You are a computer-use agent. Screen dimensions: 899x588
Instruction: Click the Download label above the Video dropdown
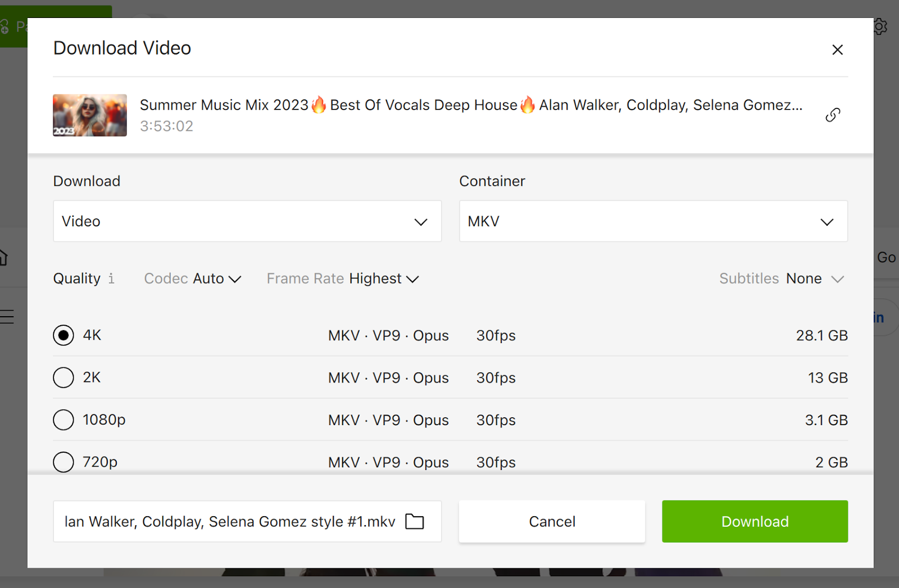87,181
